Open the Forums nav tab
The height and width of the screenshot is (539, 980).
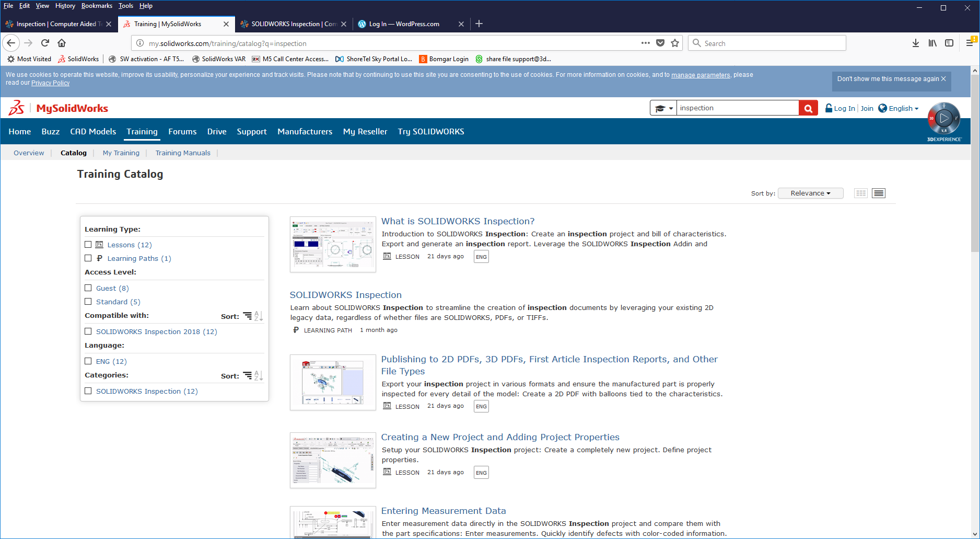coord(182,132)
